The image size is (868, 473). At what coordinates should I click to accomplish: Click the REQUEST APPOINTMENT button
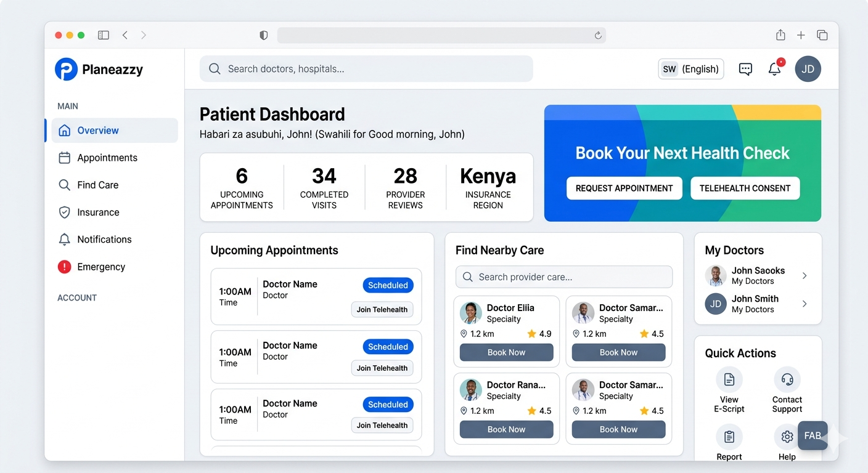(x=624, y=188)
